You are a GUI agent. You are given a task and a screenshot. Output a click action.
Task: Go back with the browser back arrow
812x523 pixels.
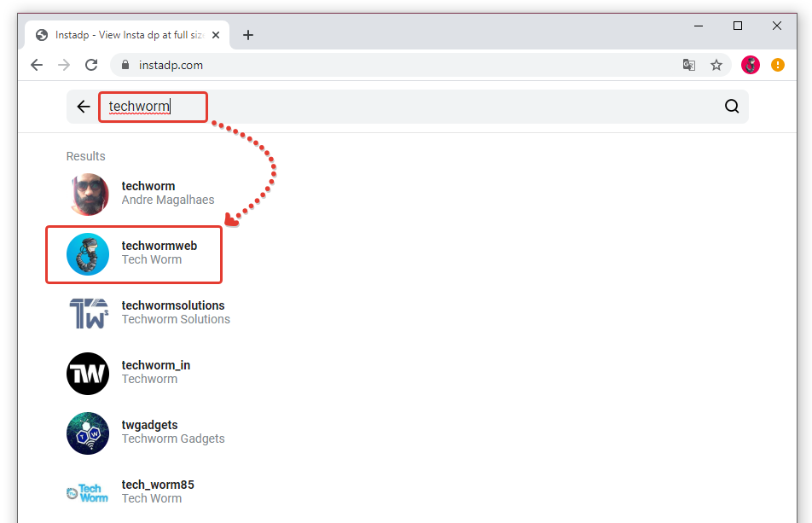[37, 65]
